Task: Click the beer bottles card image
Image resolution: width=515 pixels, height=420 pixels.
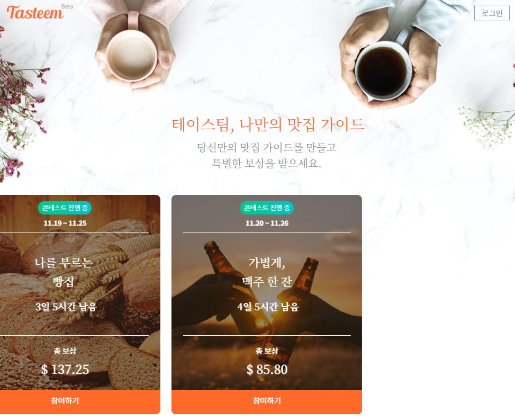Action: (267, 292)
